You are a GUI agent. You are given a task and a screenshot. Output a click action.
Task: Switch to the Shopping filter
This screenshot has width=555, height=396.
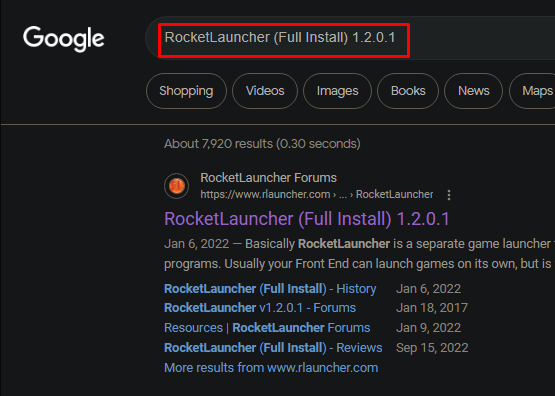(x=186, y=91)
